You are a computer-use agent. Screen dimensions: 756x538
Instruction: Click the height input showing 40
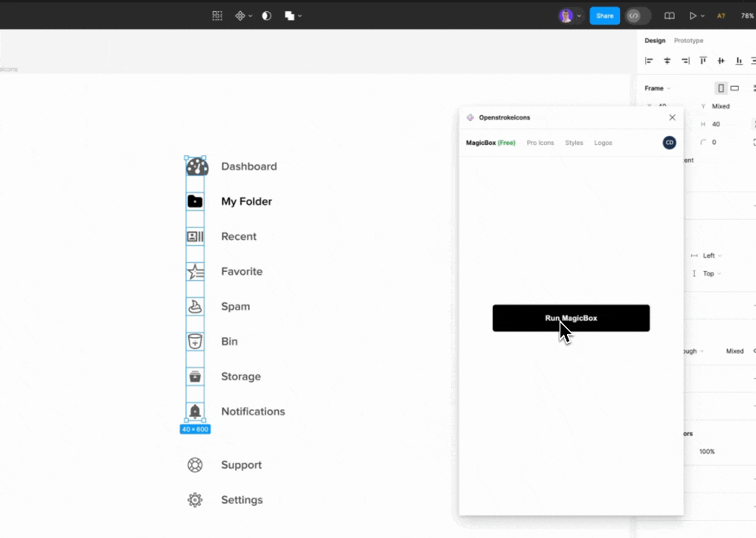coord(715,124)
